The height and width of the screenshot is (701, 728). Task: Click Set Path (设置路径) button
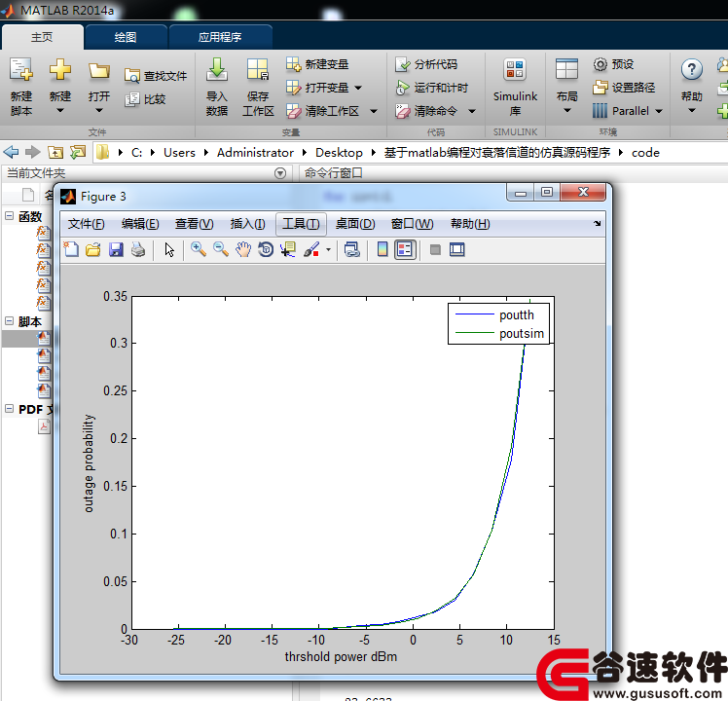[x=624, y=88]
